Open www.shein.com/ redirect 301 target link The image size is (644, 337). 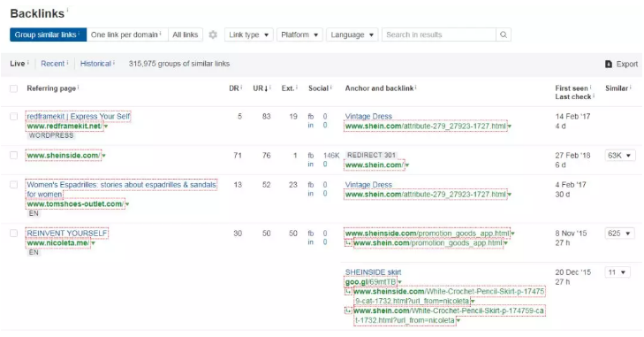coord(375,165)
